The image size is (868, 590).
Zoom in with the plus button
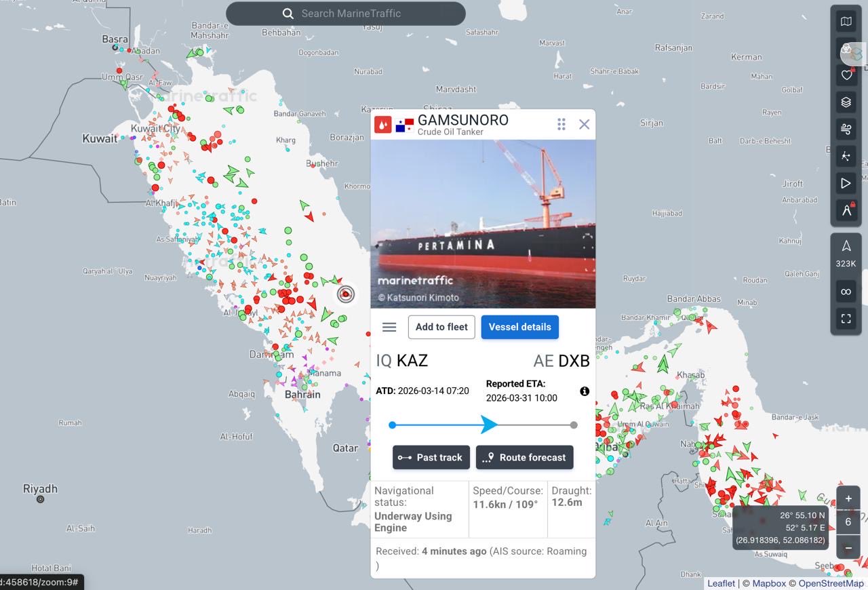[x=848, y=498]
